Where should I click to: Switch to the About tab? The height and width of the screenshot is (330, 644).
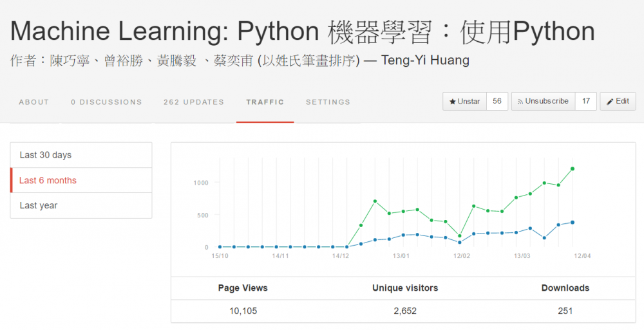(34, 102)
